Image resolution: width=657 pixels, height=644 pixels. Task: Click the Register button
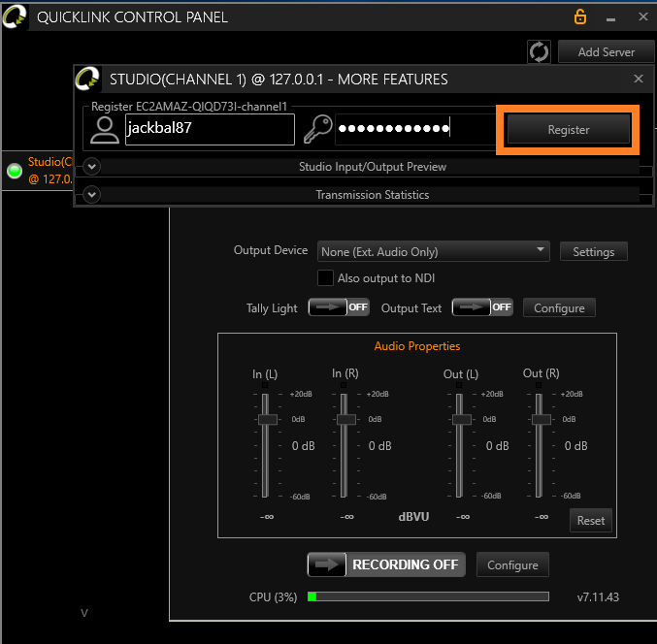568,130
